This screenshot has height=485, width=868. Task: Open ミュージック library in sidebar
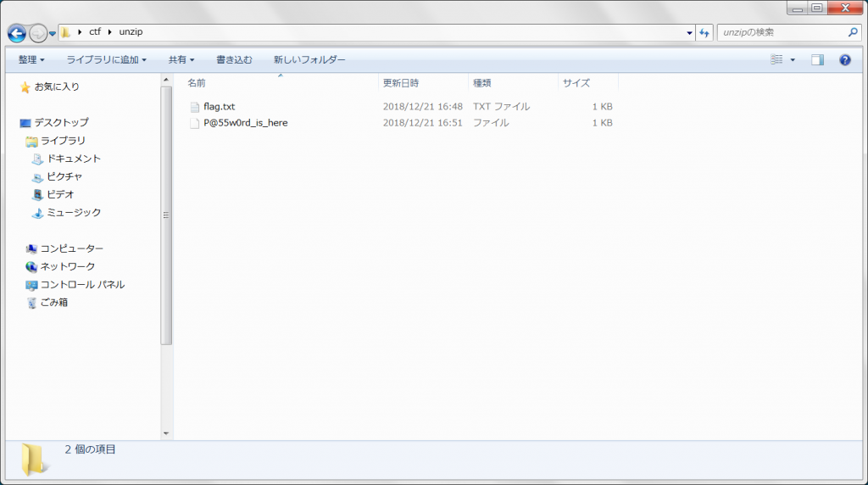73,213
